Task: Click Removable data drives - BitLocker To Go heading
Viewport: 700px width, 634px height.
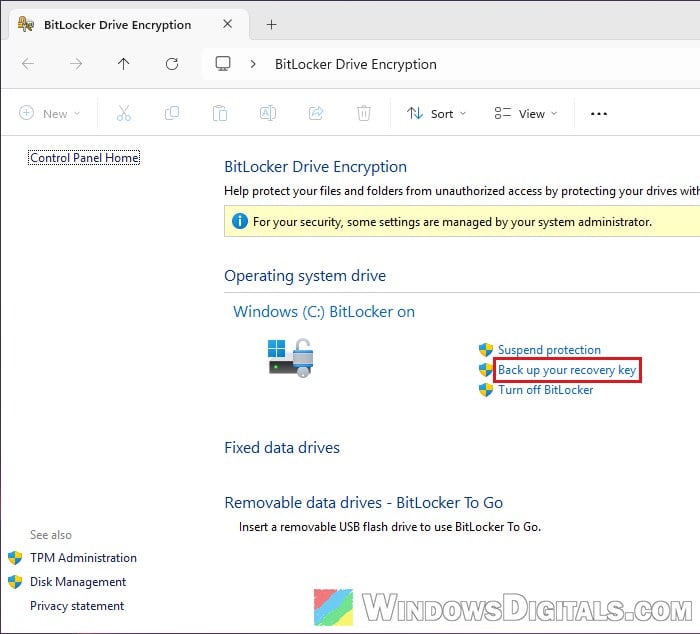Action: [x=363, y=503]
